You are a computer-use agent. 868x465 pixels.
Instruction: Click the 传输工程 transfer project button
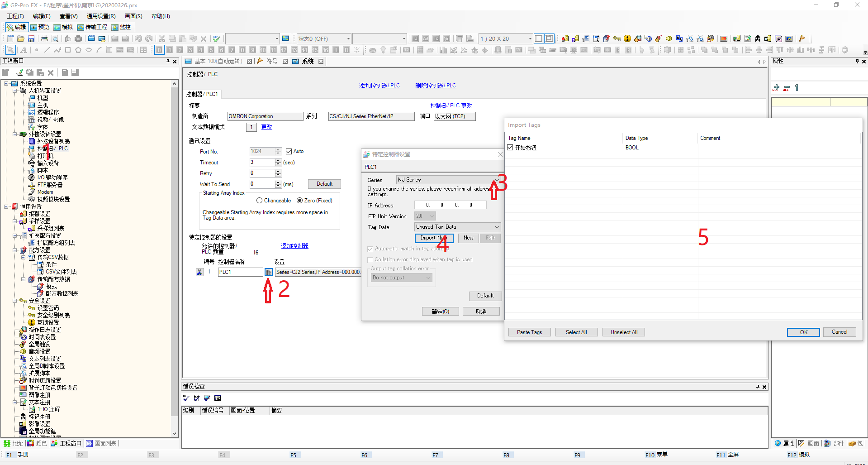[92, 27]
